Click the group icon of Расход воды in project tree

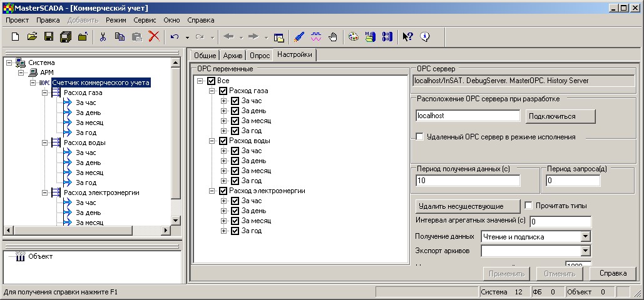(x=56, y=143)
